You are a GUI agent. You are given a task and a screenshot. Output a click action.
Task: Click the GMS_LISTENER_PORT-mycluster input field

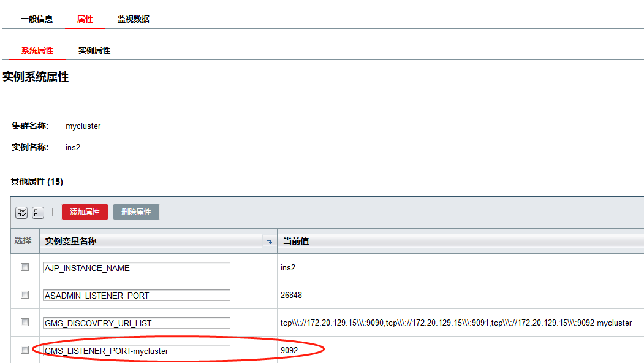click(x=137, y=351)
